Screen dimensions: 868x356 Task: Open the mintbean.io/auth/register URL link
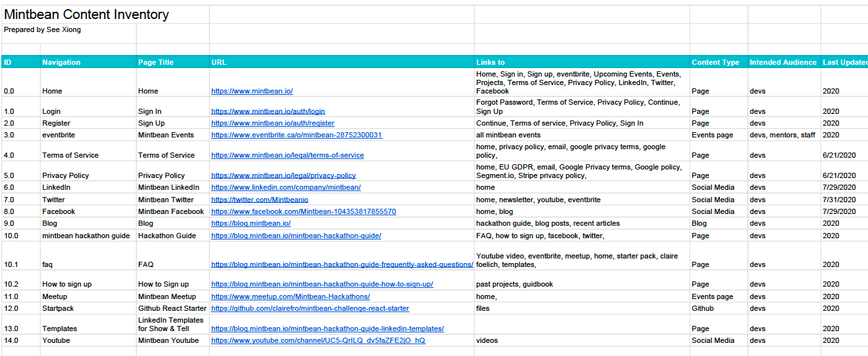pyautogui.click(x=273, y=124)
